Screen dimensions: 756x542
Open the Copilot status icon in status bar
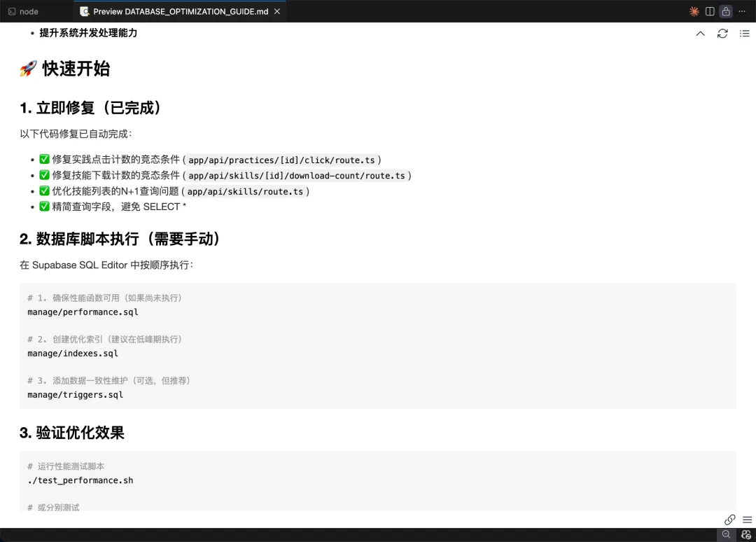[x=746, y=535]
